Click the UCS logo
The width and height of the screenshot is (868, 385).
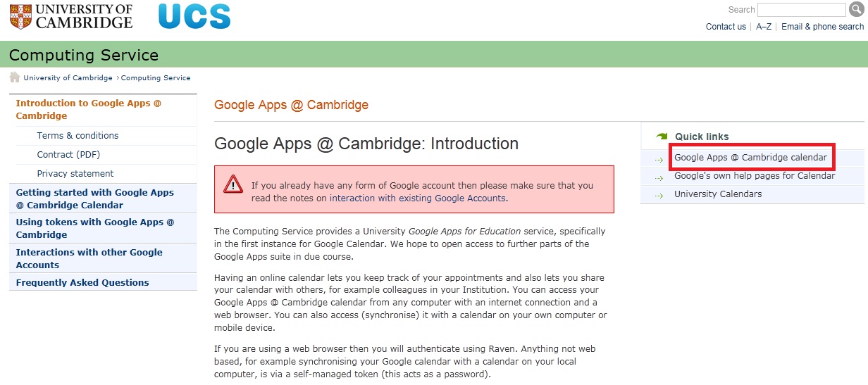tap(194, 17)
